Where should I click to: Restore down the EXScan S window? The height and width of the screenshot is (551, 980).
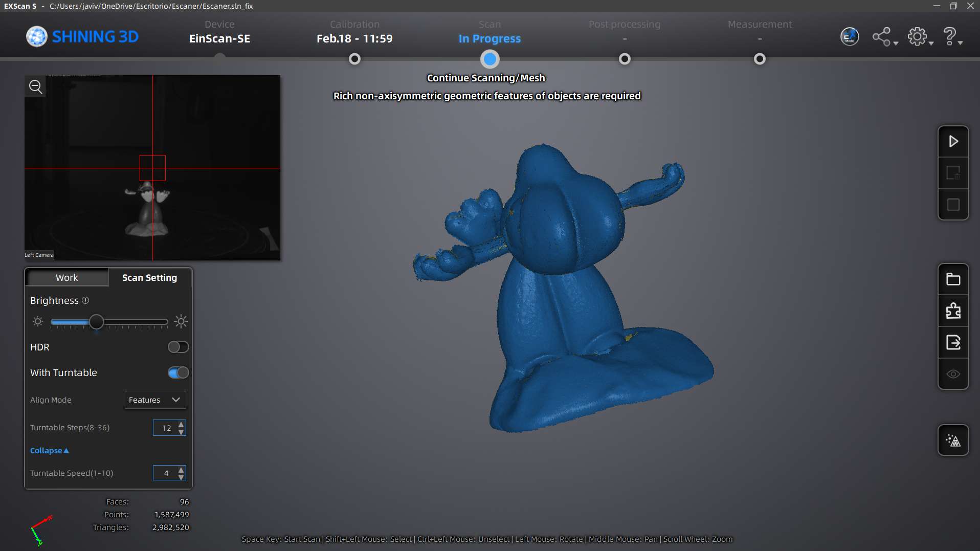(953, 6)
